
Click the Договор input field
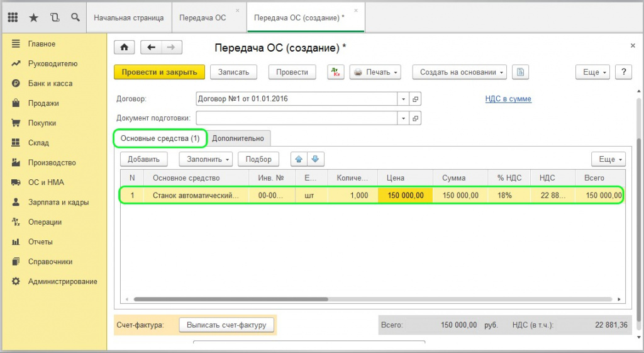click(297, 99)
